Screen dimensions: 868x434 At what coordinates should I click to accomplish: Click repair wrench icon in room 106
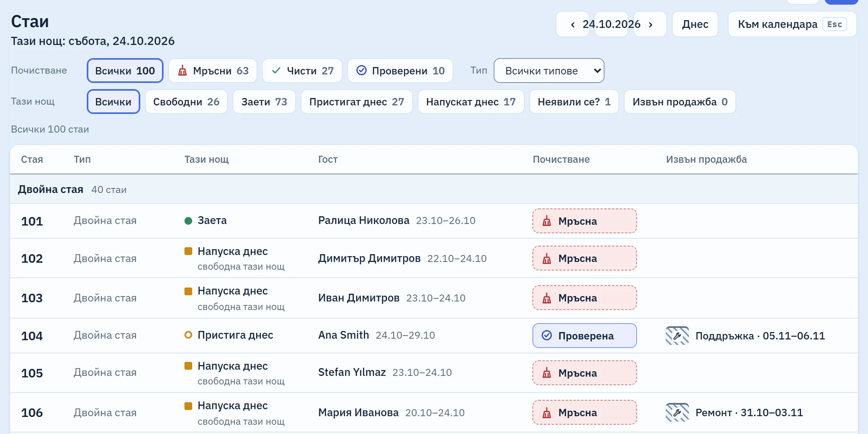(x=677, y=412)
